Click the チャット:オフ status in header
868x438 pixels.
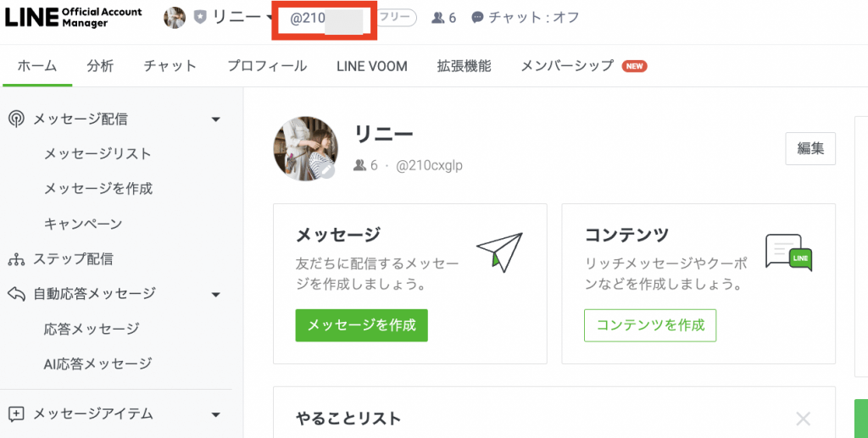[x=525, y=18]
